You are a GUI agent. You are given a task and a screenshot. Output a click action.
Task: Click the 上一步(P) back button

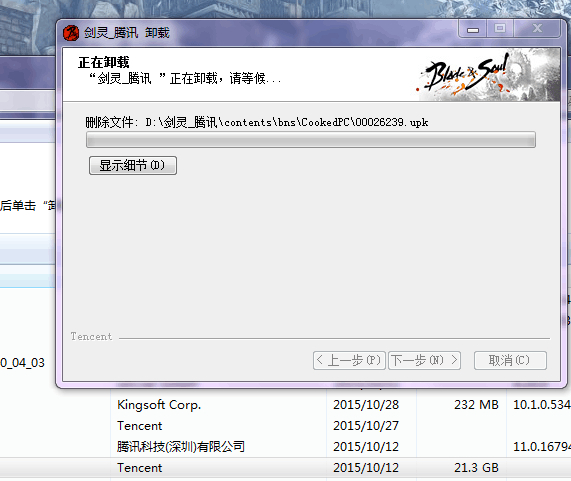coord(349,360)
